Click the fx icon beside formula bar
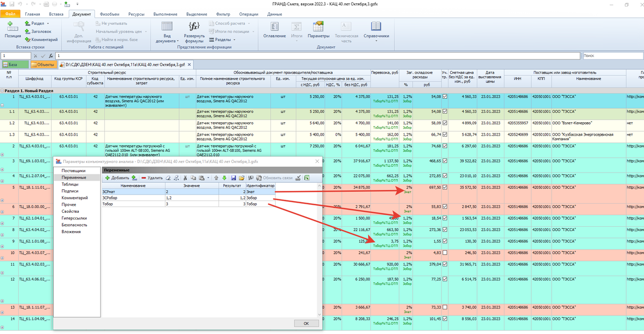Screen dimensions: 644x334 50,55
